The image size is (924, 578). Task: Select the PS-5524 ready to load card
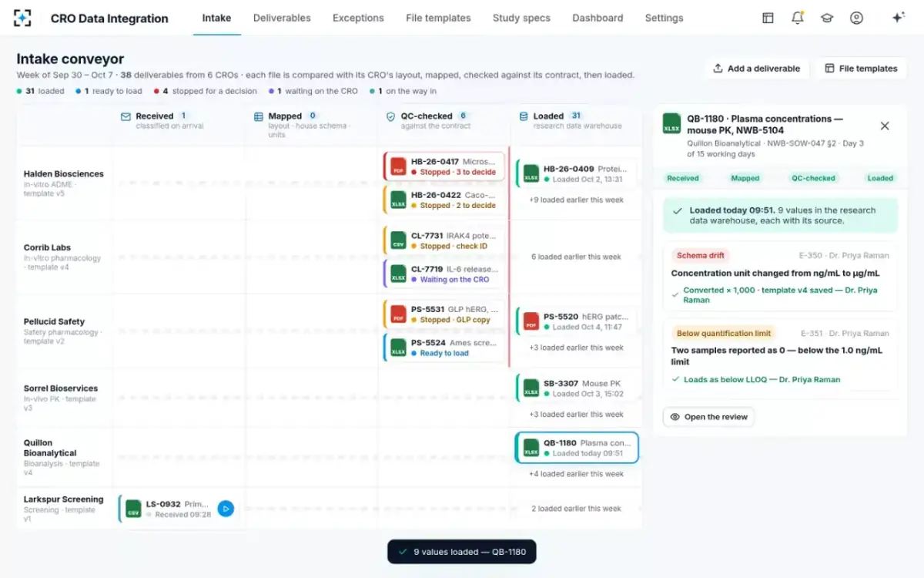pyautogui.click(x=444, y=348)
